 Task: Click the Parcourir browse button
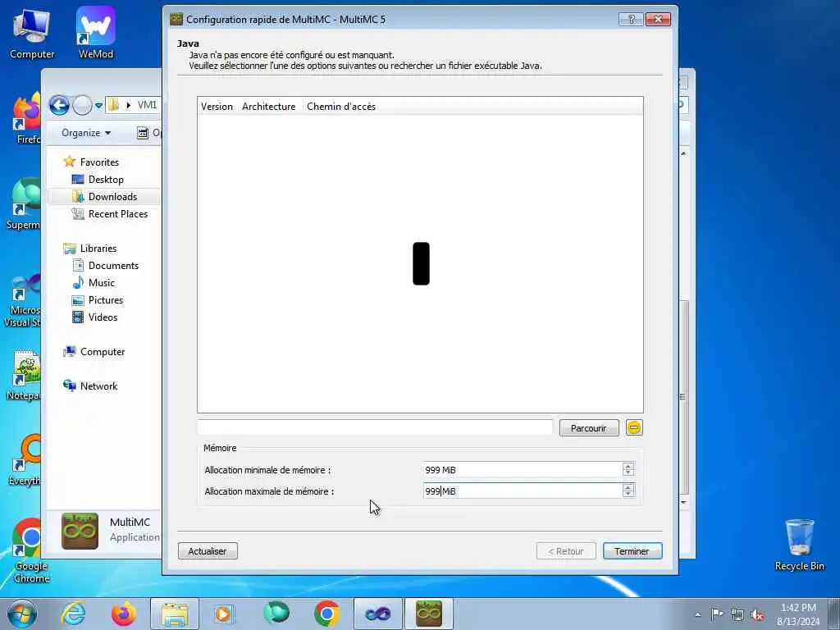tap(589, 428)
